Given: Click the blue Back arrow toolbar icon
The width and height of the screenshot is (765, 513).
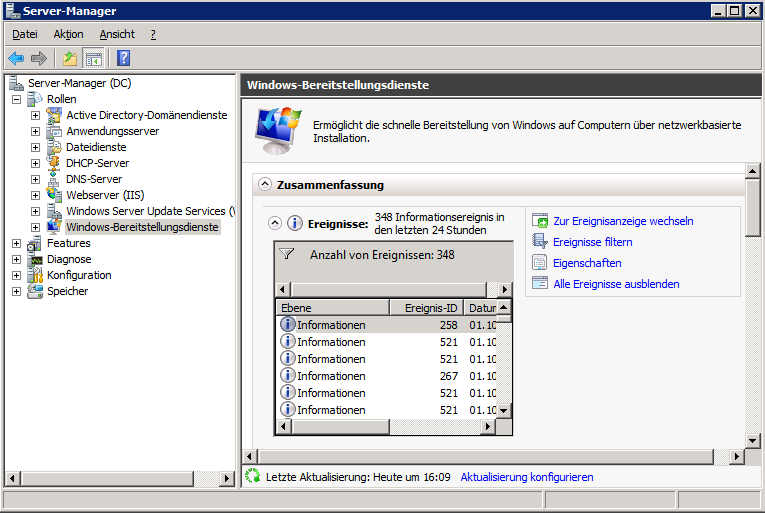Looking at the screenshot, I should 16,59.
